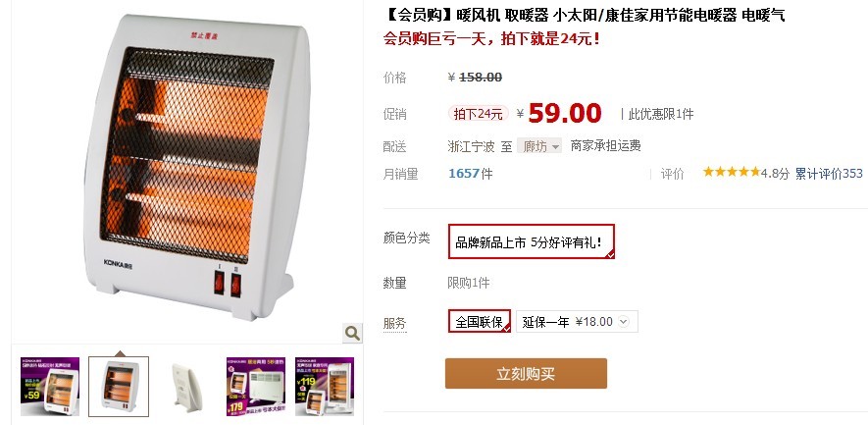This screenshot has width=868, height=425.
Task: Click the magnifier zoom icon on product image
Action: coord(352,333)
